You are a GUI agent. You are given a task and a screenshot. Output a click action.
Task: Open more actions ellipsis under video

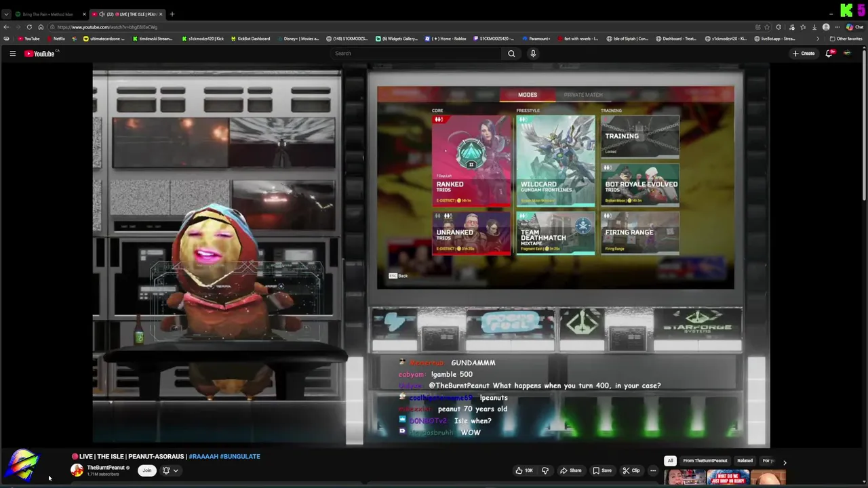(653, 470)
